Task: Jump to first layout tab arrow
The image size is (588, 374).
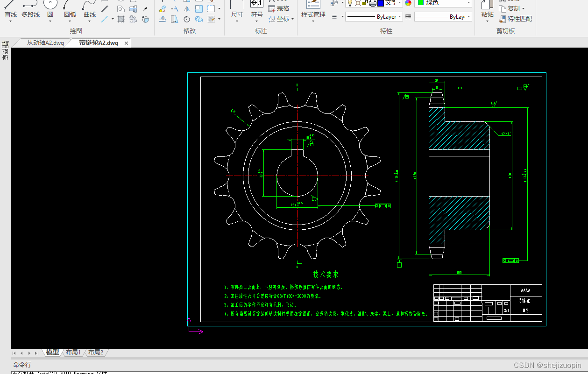Action: click(x=14, y=353)
